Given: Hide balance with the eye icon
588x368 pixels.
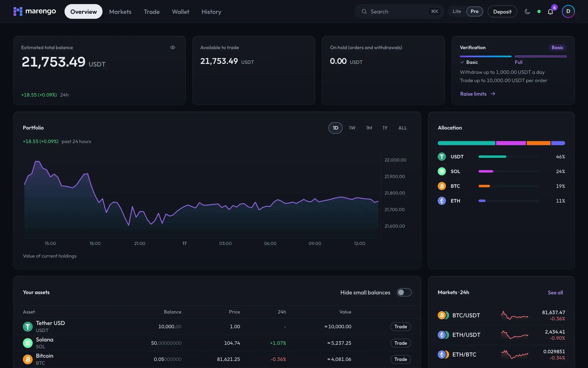Looking at the screenshot, I should (173, 47).
